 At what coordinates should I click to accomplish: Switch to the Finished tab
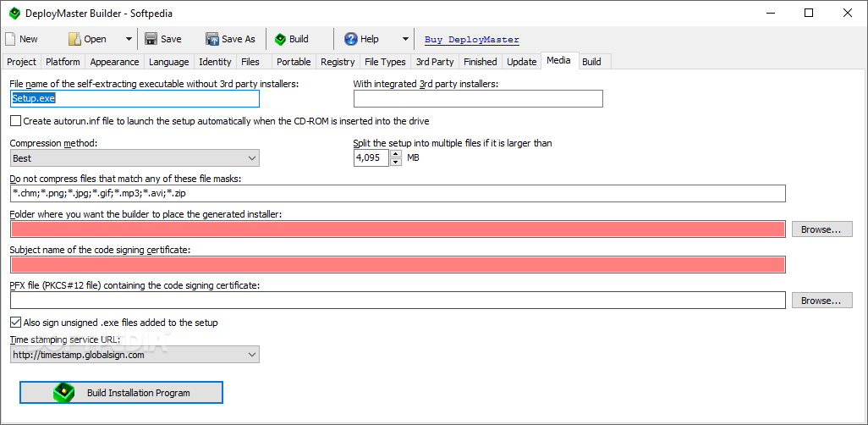coord(480,62)
